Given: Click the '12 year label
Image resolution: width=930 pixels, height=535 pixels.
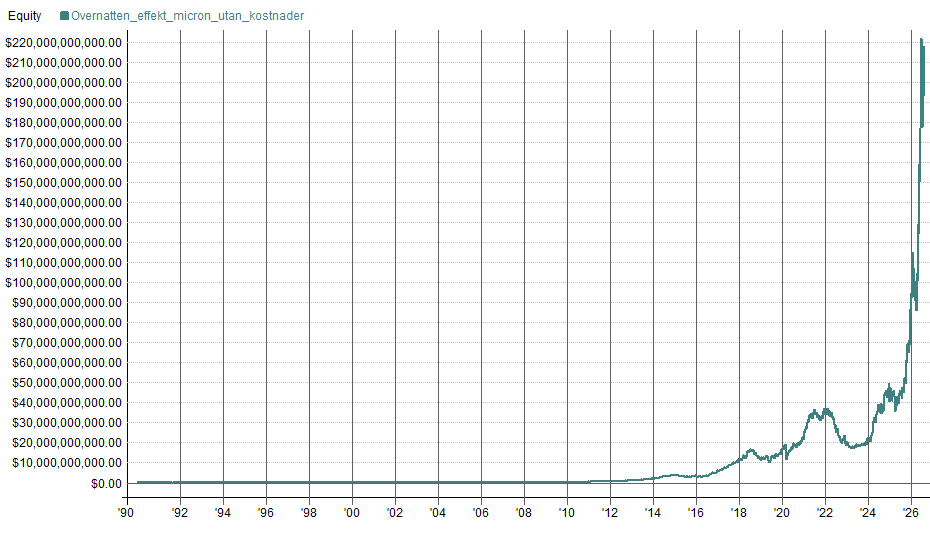Looking at the screenshot, I should (610, 512).
